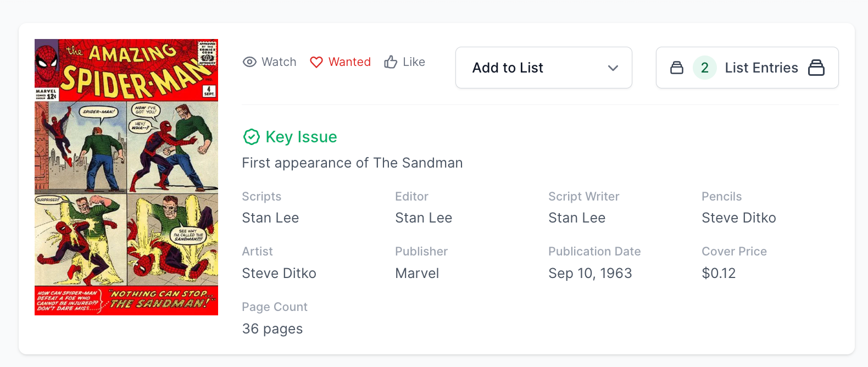The height and width of the screenshot is (367, 868).
Task: Click Steve Ditko under Artist
Action: pyautogui.click(x=279, y=273)
